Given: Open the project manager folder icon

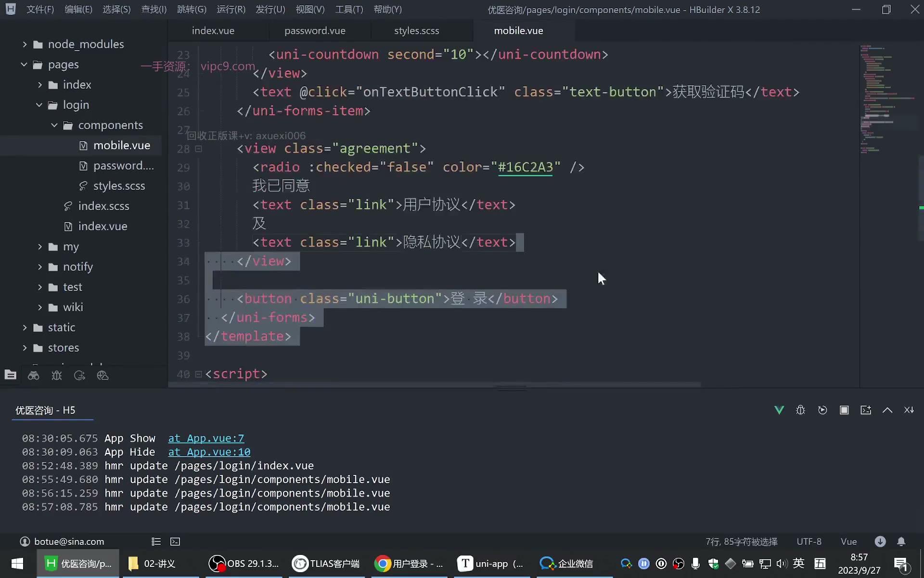Looking at the screenshot, I should (x=11, y=375).
